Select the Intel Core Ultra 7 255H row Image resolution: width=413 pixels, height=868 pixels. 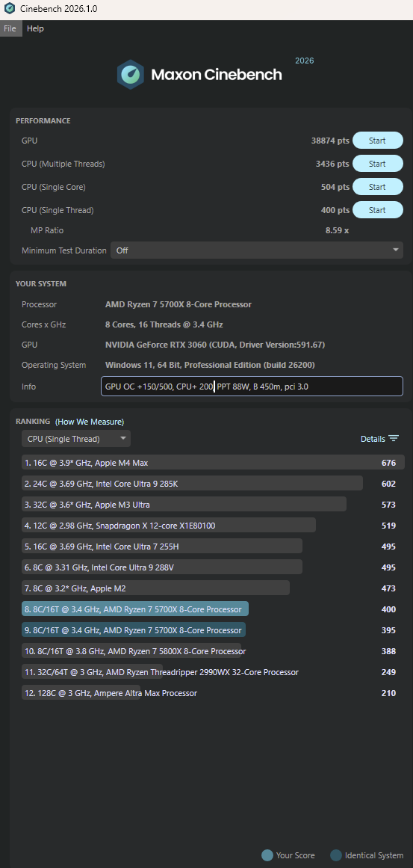(213, 547)
